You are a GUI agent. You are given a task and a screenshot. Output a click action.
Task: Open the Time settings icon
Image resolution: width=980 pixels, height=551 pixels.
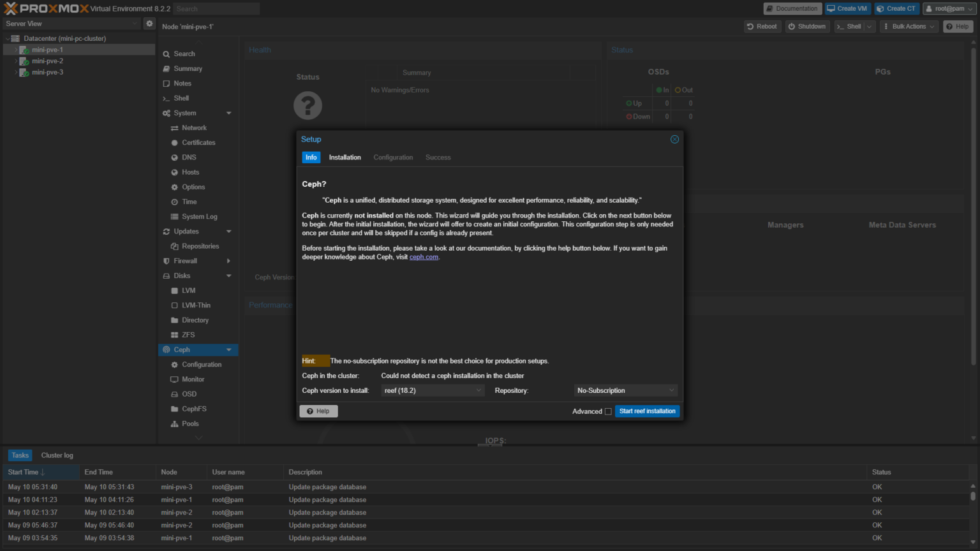(175, 202)
